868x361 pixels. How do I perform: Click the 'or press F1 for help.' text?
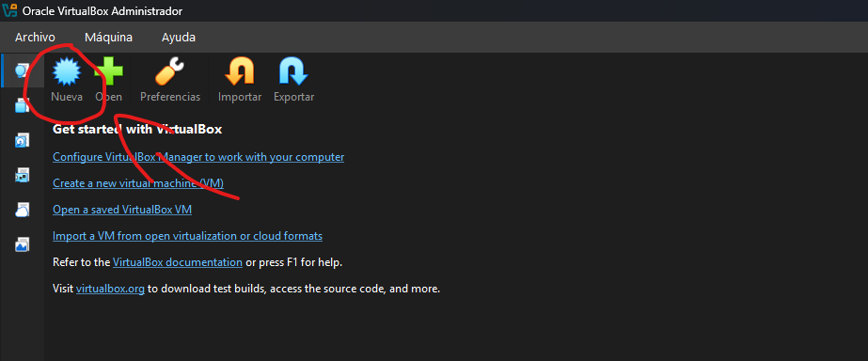(x=293, y=262)
